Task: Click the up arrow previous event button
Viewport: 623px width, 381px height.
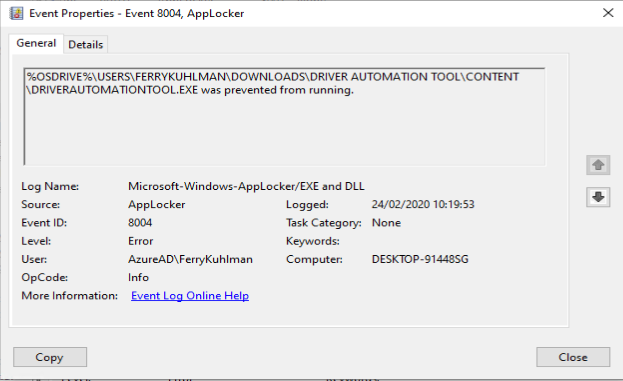Action: 598,165
